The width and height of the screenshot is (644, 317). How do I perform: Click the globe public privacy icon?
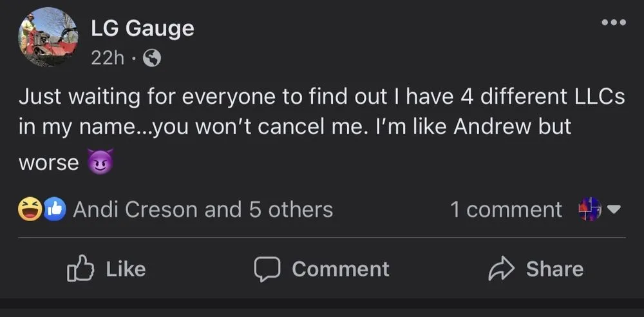(x=151, y=59)
